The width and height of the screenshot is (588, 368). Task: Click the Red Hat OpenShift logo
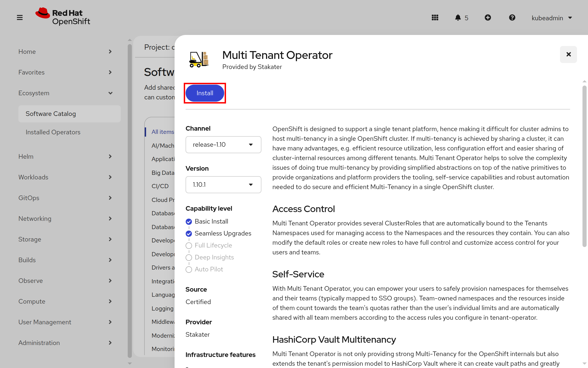pos(63,17)
